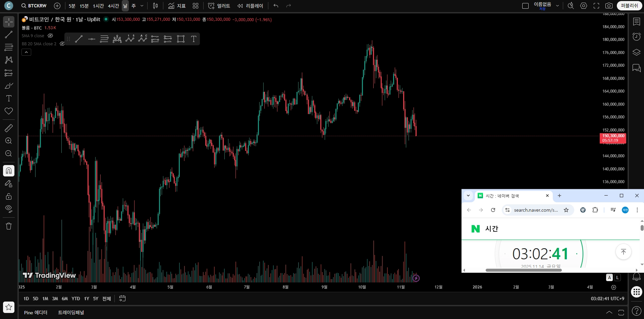Image resolution: width=644 pixels, height=319 pixels.
Task: Expand the timeframe dropdown arrow
Action: click(142, 6)
